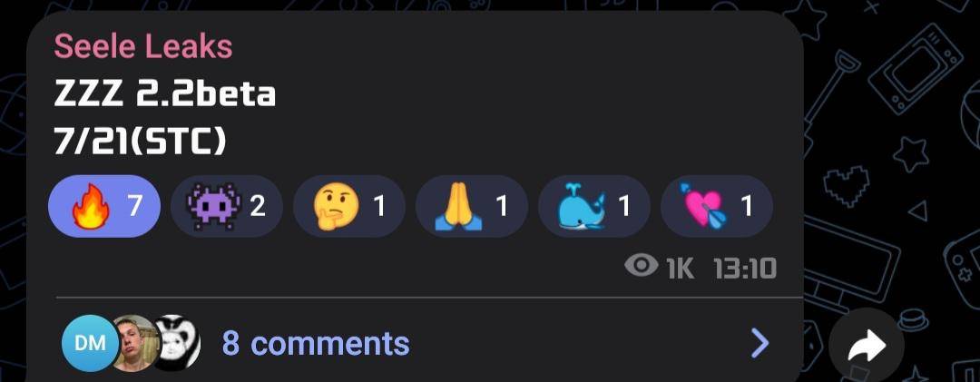React with the praying hands emoji

[472, 206]
